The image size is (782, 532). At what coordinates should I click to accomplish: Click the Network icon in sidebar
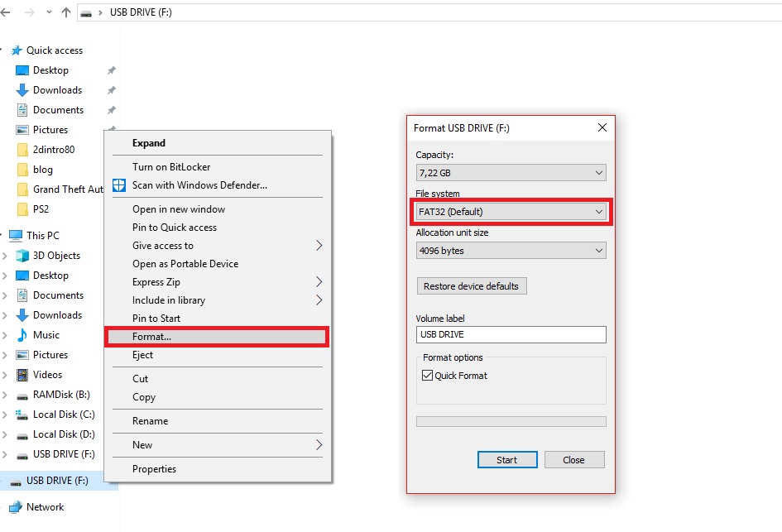[x=15, y=507]
